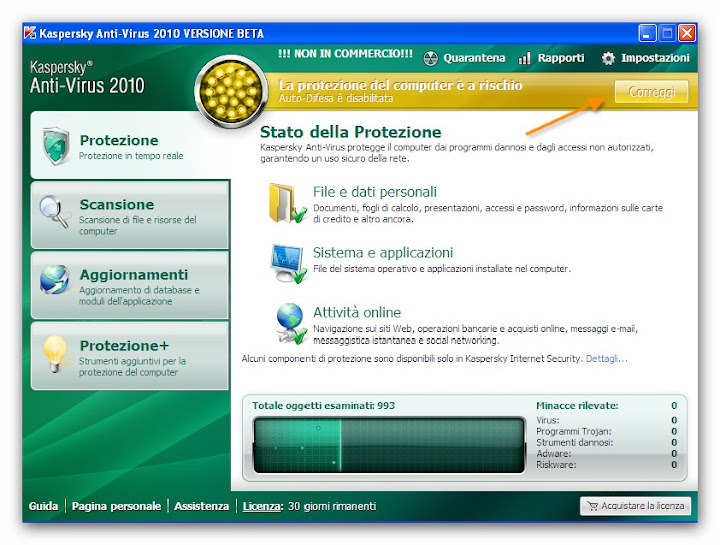The height and width of the screenshot is (545, 720).
Task: Minimize the Kaspersky window
Action: coord(647,34)
